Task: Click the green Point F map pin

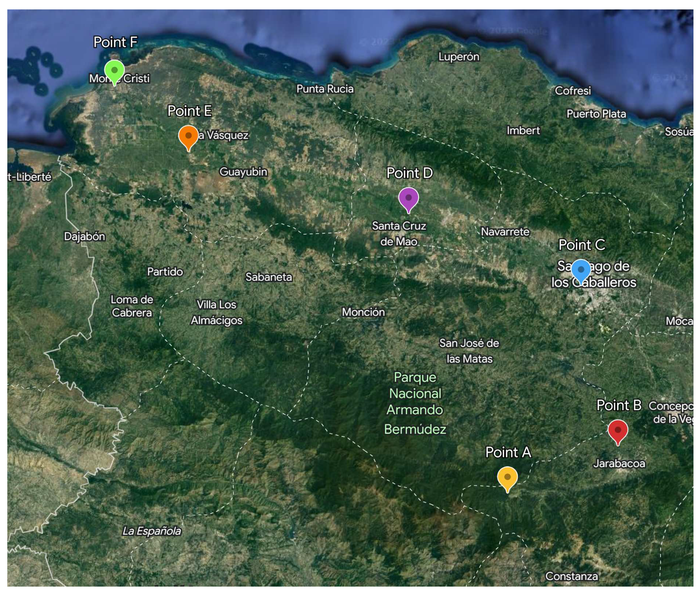Action: (x=114, y=71)
